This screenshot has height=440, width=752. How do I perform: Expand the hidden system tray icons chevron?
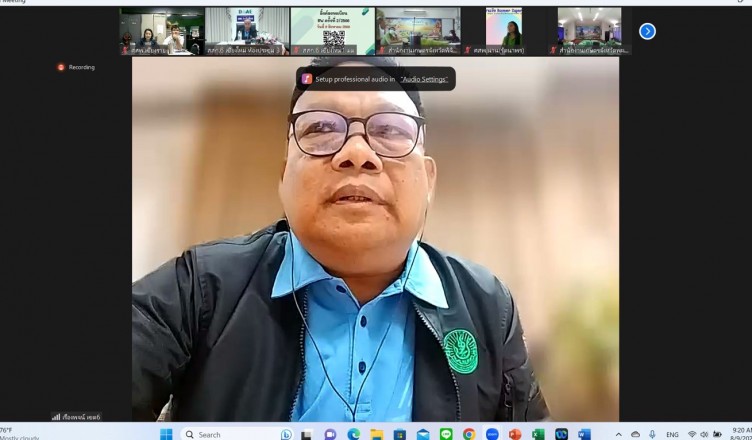[x=618, y=434]
